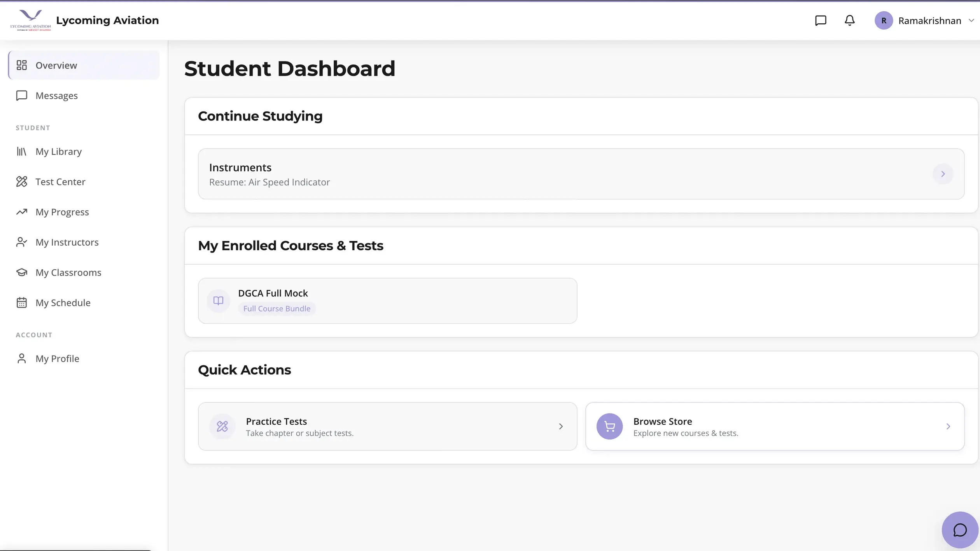Open My Profile under Account
Screen dimensions: 980x551
coord(84,358)
